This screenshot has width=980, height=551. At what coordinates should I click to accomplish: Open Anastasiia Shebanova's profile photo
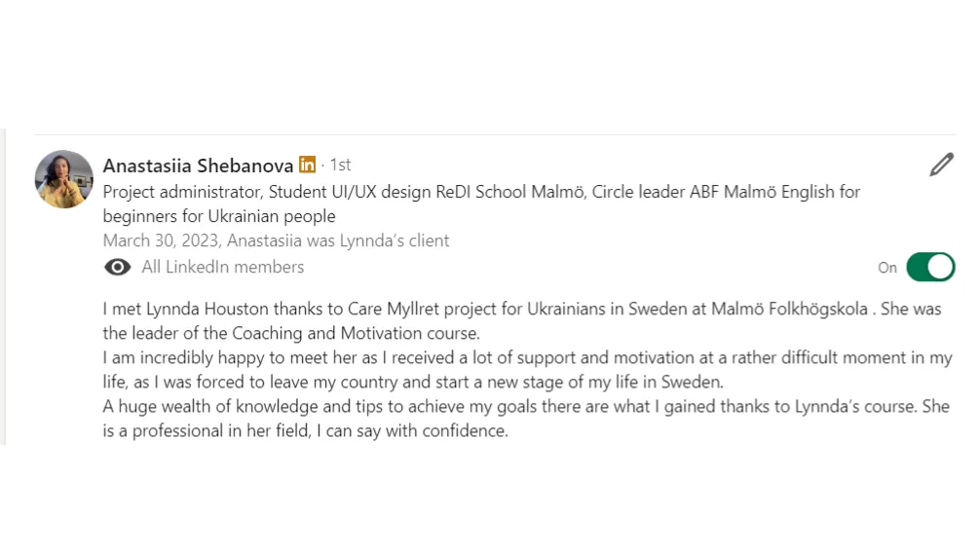(63, 179)
